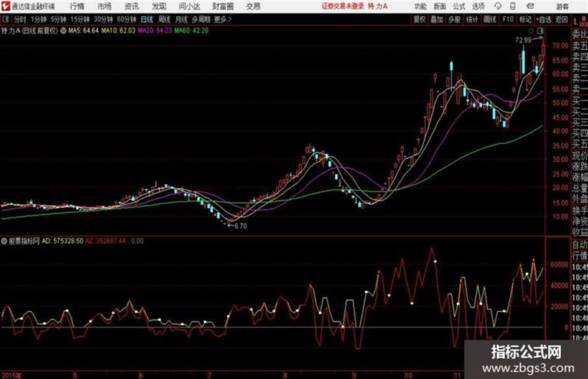Click the 多股 multi-stock button
The width and height of the screenshot is (588, 379).
tap(454, 19)
